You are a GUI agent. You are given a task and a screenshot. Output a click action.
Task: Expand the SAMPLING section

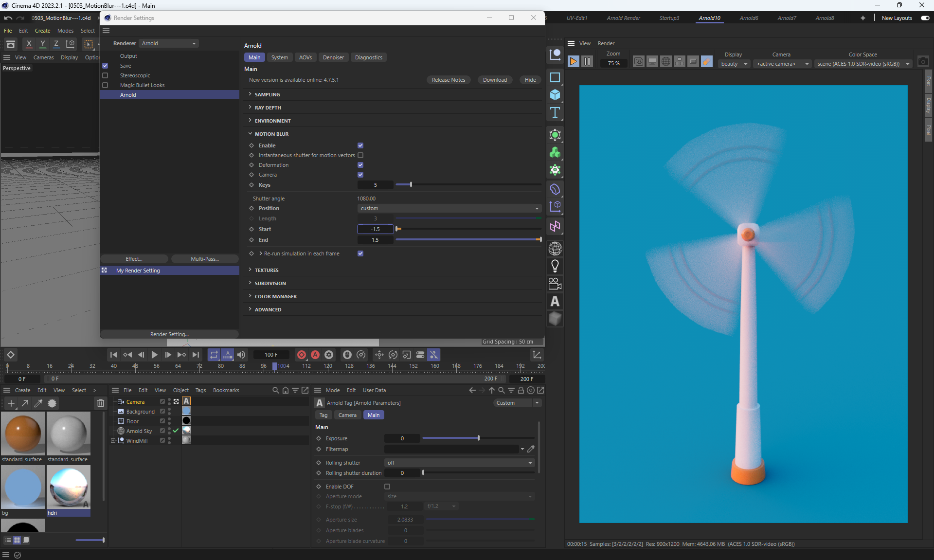click(x=267, y=94)
